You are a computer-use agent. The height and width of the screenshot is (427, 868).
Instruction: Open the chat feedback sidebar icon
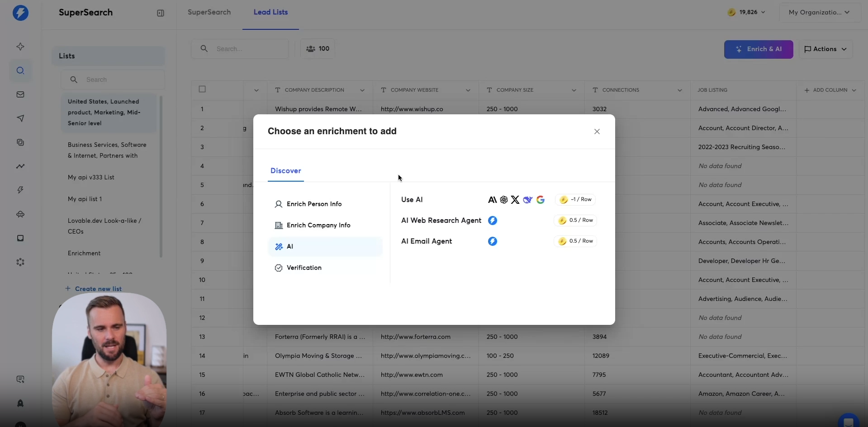(x=20, y=380)
